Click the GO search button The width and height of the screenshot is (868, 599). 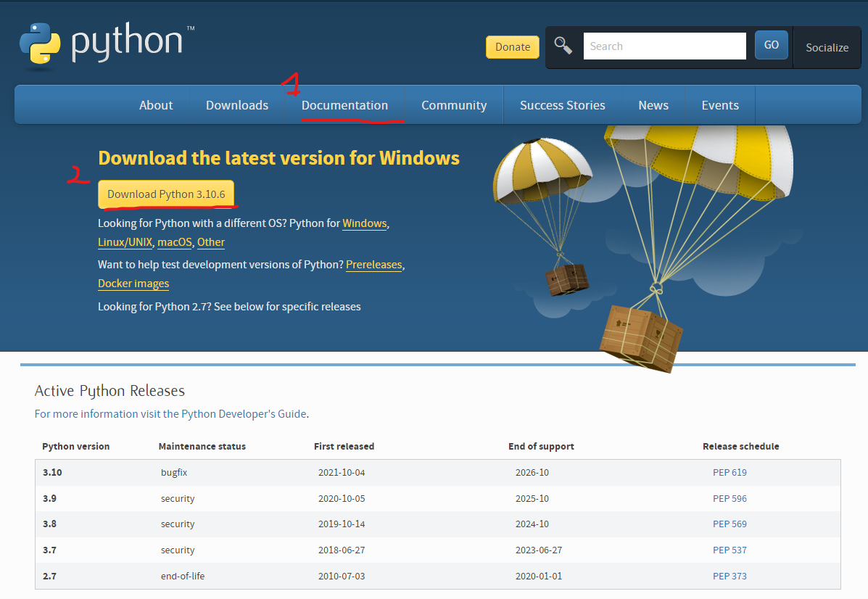click(771, 45)
